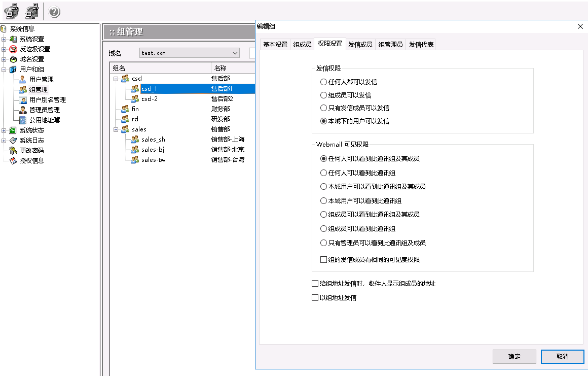The image size is (588, 376).
Task: Open 公用地址簿 address book item
Action: click(x=44, y=120)
